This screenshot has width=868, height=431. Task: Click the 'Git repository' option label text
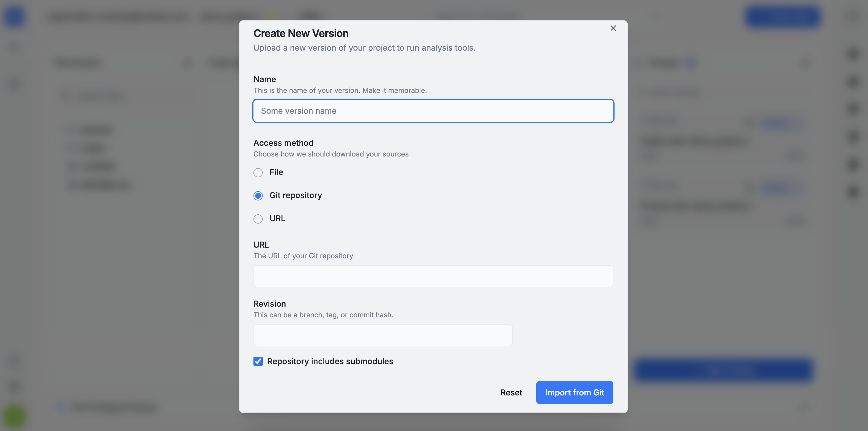(x=295, y=196)
